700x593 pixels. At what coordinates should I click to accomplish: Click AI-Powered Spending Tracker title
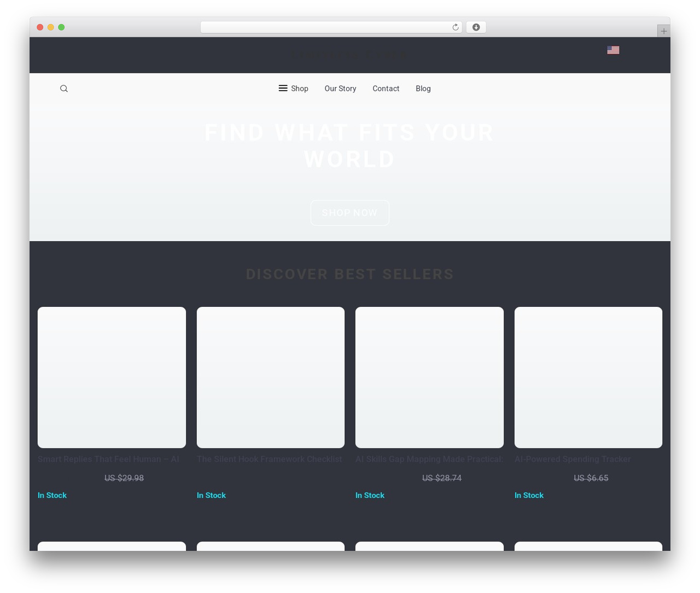tap(573, 459)
